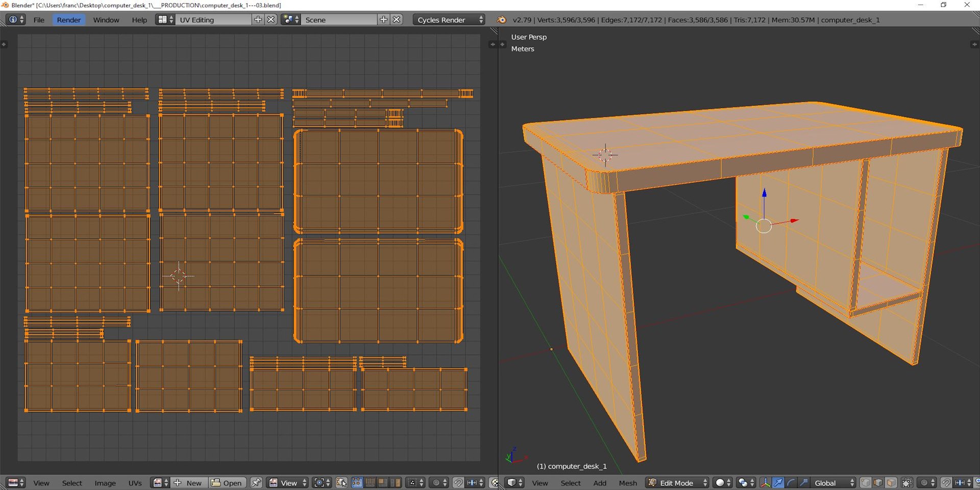
Task: Toggle pin image icon
Action: (256, 482)
